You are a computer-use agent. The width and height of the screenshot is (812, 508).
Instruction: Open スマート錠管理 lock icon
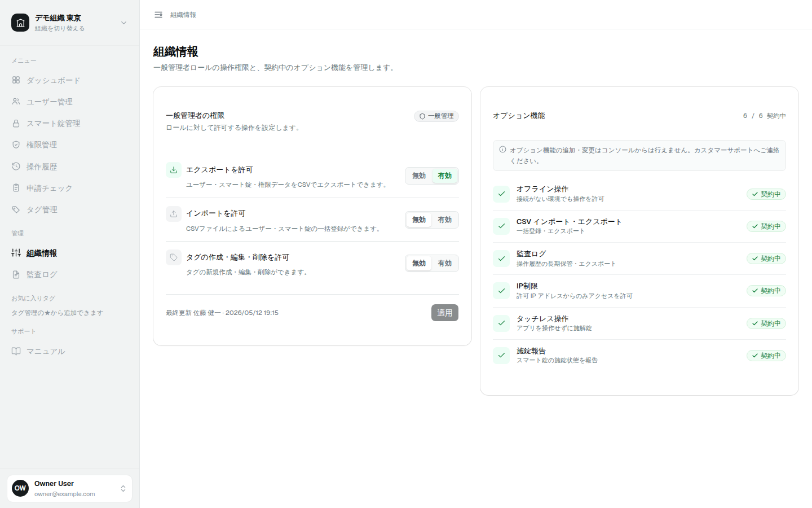[x=16, y=123]
